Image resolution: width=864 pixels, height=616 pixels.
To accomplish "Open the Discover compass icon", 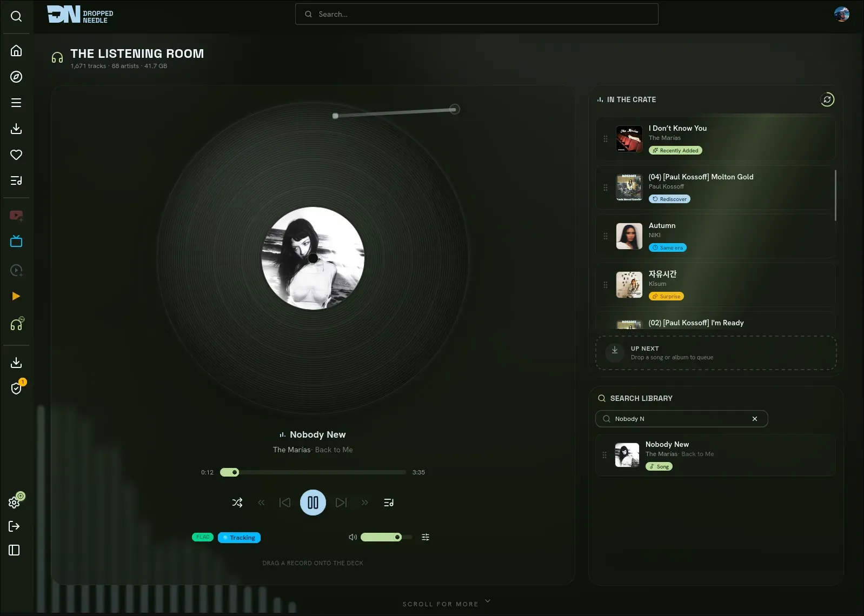I will click(16, 77).
